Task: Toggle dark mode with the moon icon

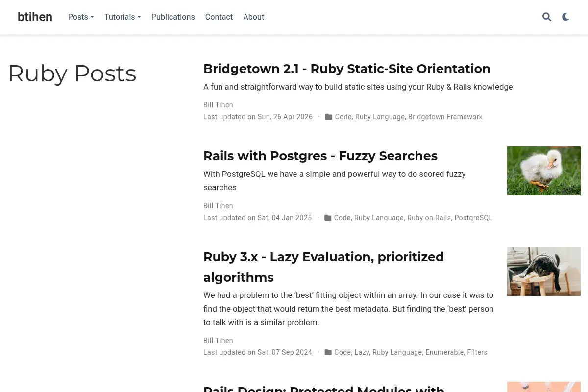Action: pos(565,17)
